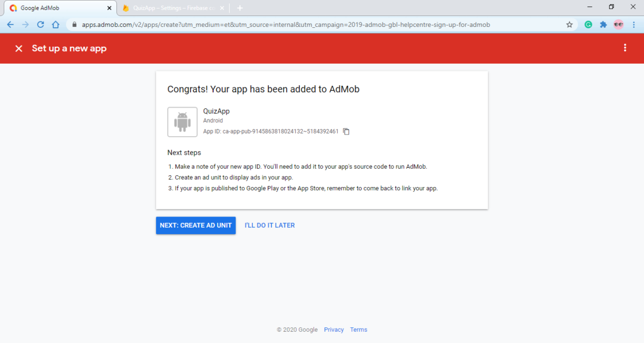Bookmark the page with the star icon

pos(569,24)
